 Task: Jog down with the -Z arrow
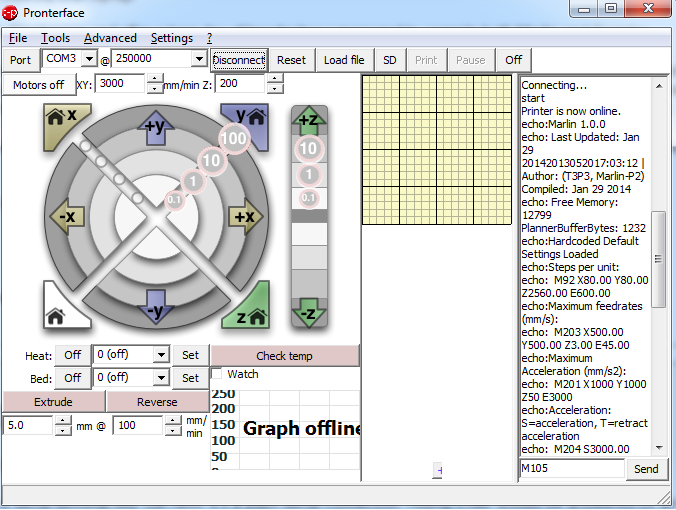(308, 311)
